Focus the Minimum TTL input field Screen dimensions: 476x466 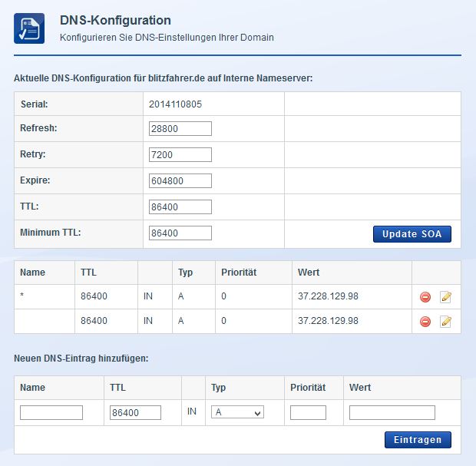tap(180, 233)
